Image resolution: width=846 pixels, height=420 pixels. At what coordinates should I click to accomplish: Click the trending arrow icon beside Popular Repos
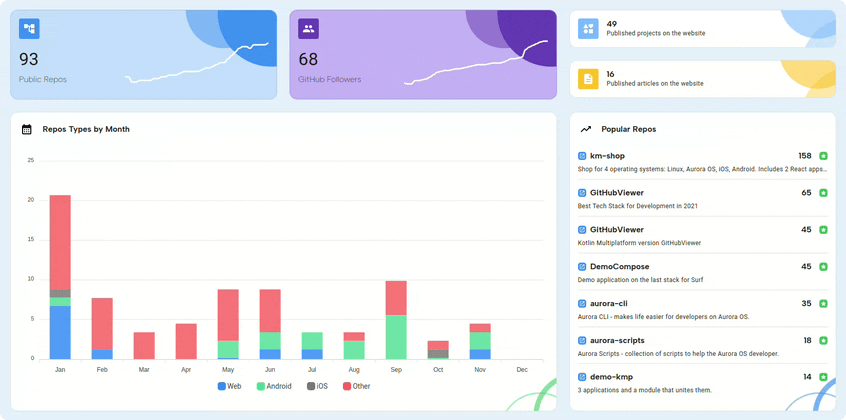(x=585, y=130)
